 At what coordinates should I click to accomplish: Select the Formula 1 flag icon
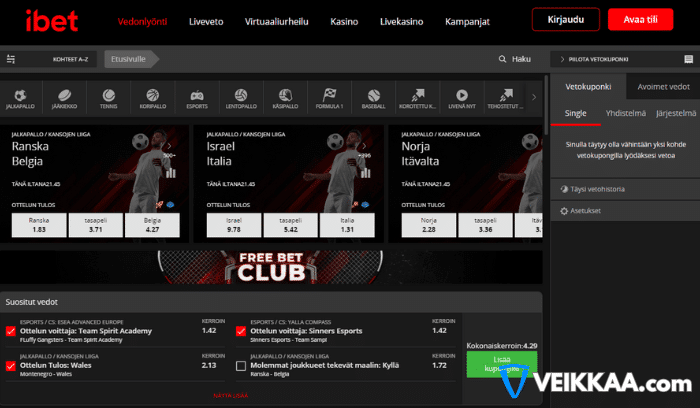point(329,96)
